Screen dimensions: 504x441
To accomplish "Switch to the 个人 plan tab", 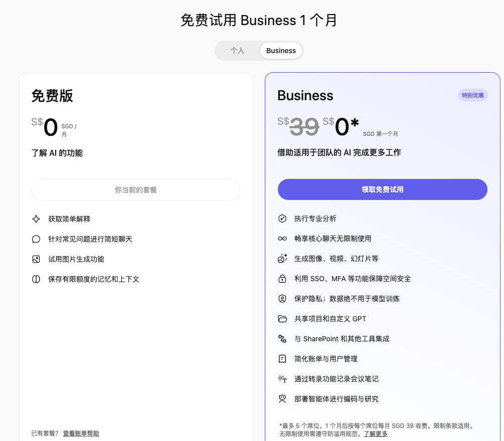I will (x=238, y=51).
